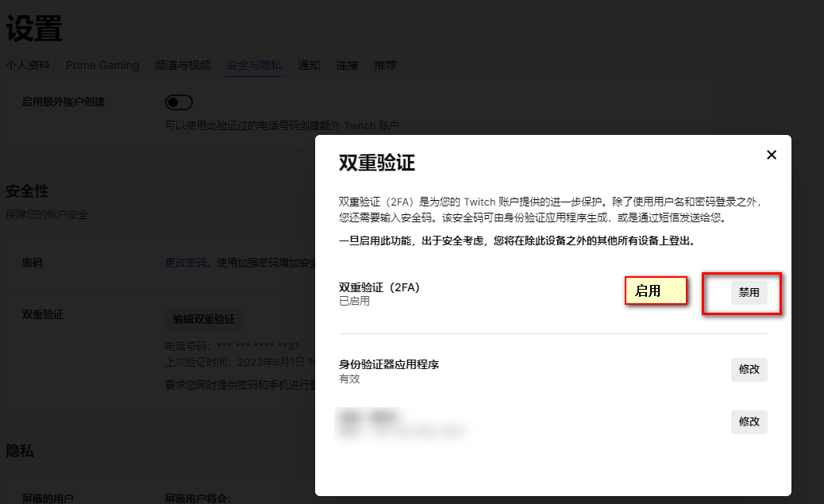The width and height of the screenshot is (824, 504).
Task: Click the 禁用 button for 2FA
Action: point(749,293)
